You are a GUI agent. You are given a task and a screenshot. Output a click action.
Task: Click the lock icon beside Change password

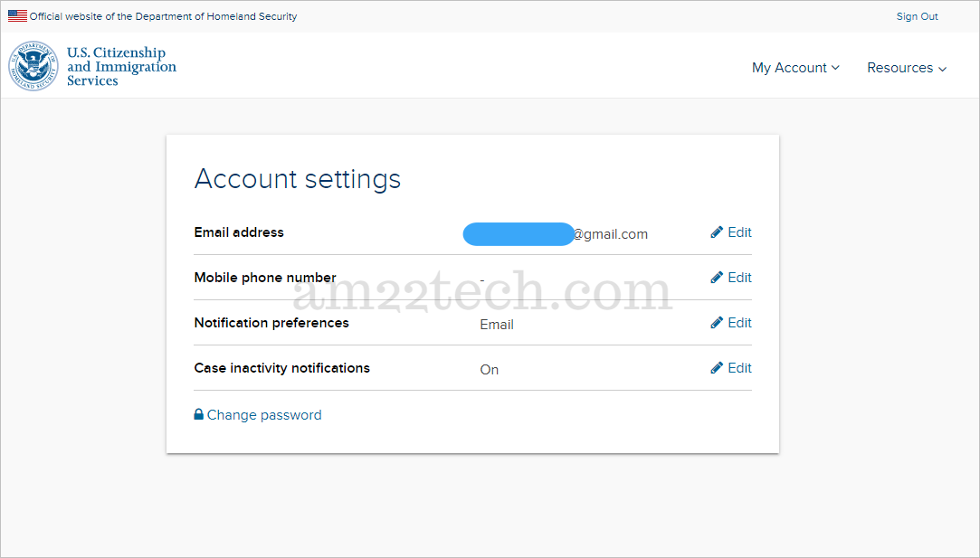click(199, 414)
